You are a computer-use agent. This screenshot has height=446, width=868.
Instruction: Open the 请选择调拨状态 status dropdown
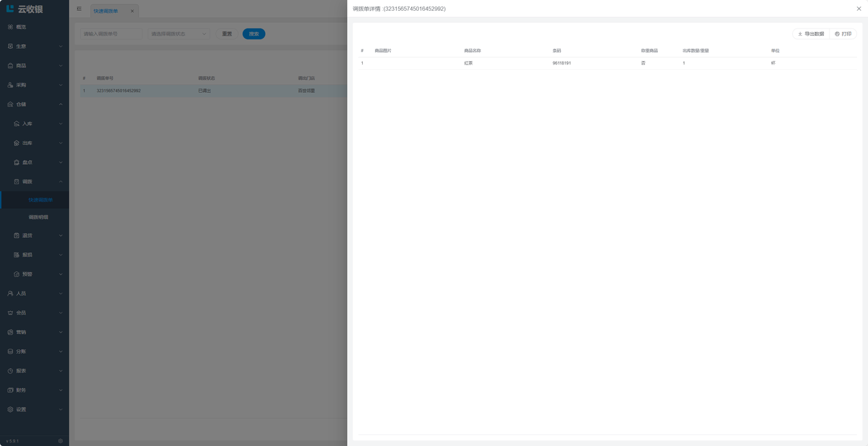(x=178, y=34)
